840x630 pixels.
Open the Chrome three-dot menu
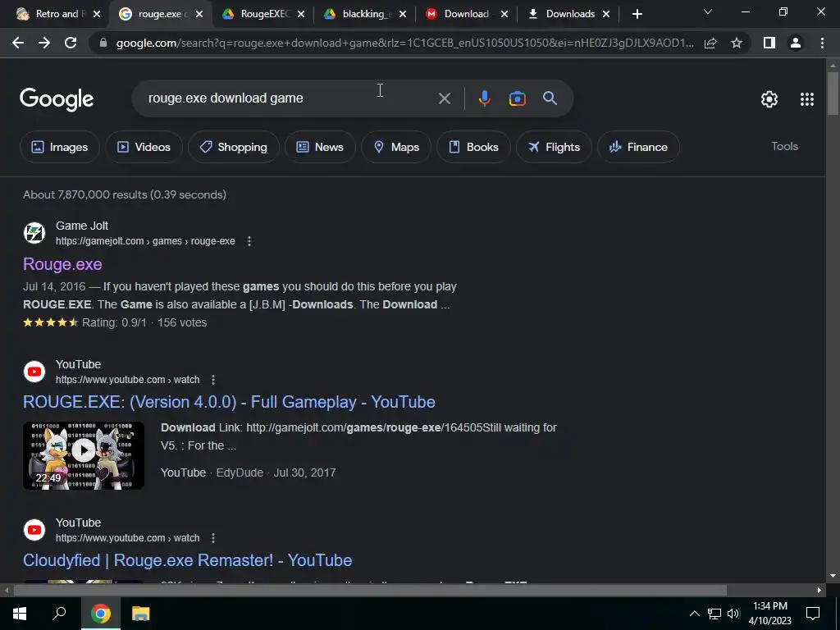(822, 43)
